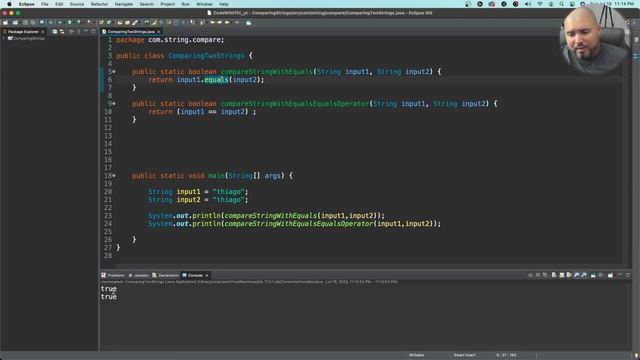The image size is (640, 360).
Task: Open the Help menu
Action: [x=224, y=4]
